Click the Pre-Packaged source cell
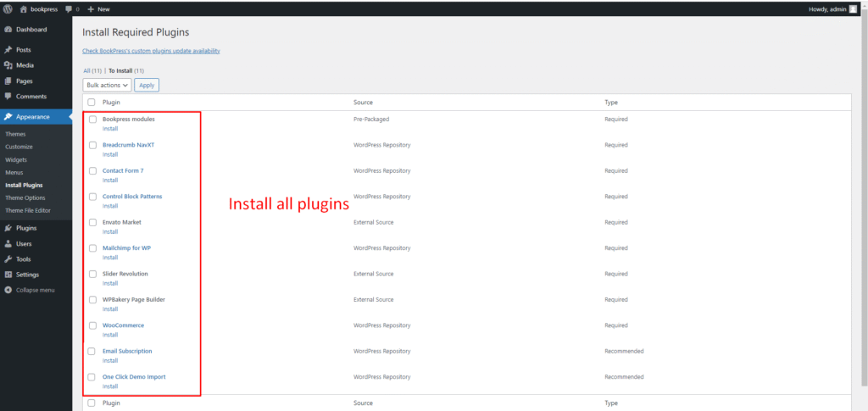 tap(371, 119)
